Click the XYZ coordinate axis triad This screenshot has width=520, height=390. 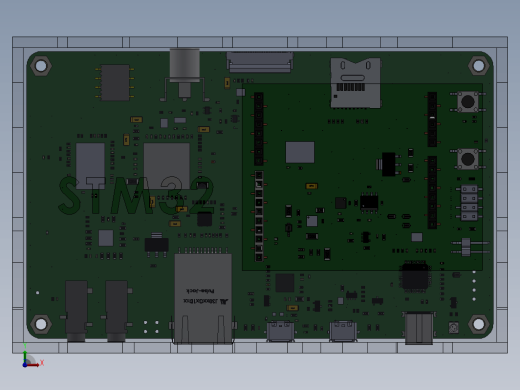[33, 356]
